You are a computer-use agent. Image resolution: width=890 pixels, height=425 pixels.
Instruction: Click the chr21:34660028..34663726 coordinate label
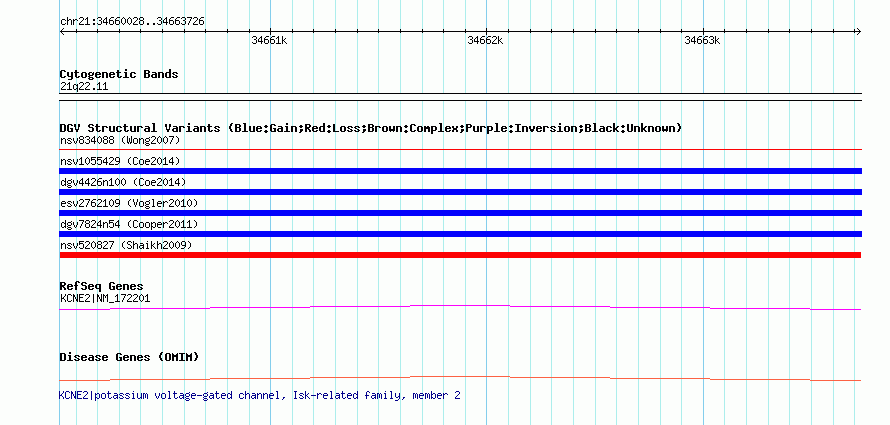tap(132, 22)
